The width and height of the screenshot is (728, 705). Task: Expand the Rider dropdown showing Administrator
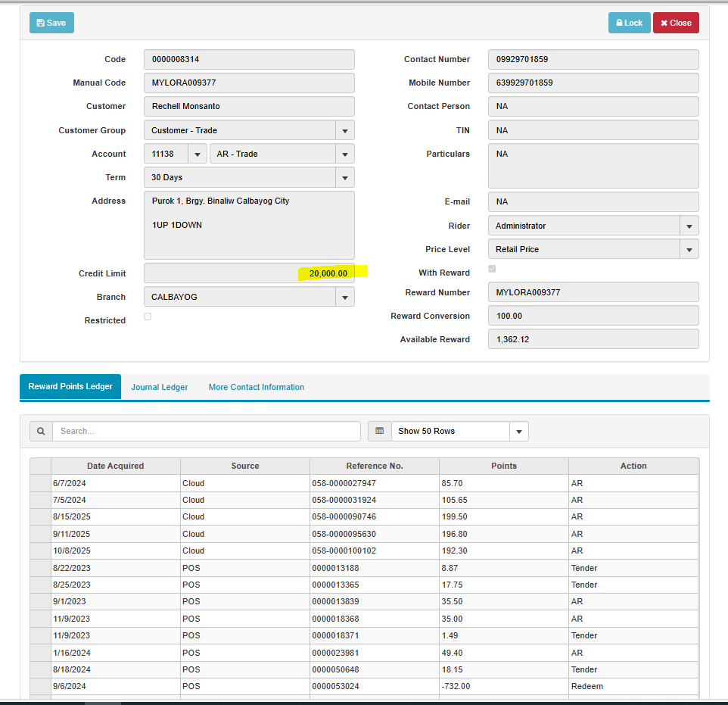coord(689,226)
